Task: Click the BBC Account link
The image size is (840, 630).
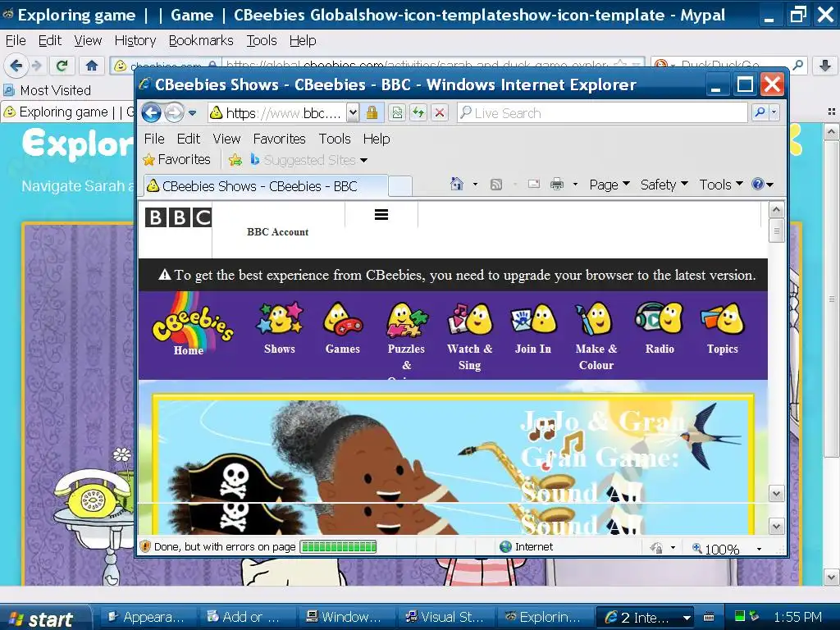Action: coord(277,232)
